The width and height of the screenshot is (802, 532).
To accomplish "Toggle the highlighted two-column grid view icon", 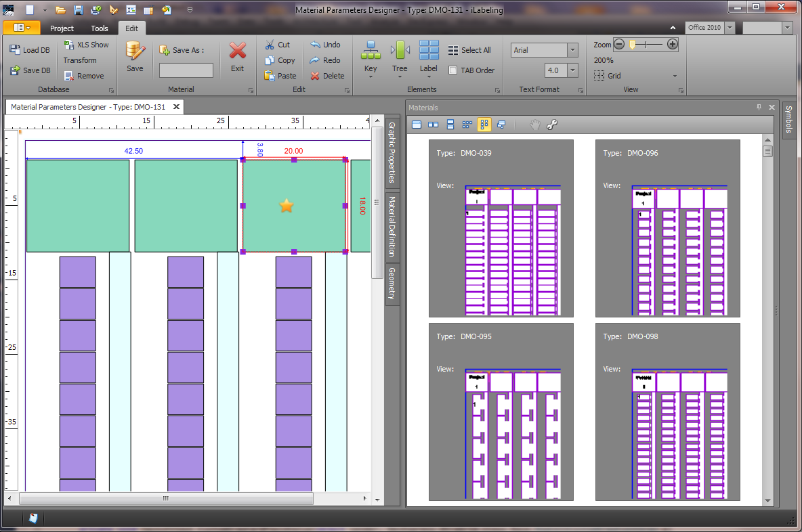I will pos(484,125).
